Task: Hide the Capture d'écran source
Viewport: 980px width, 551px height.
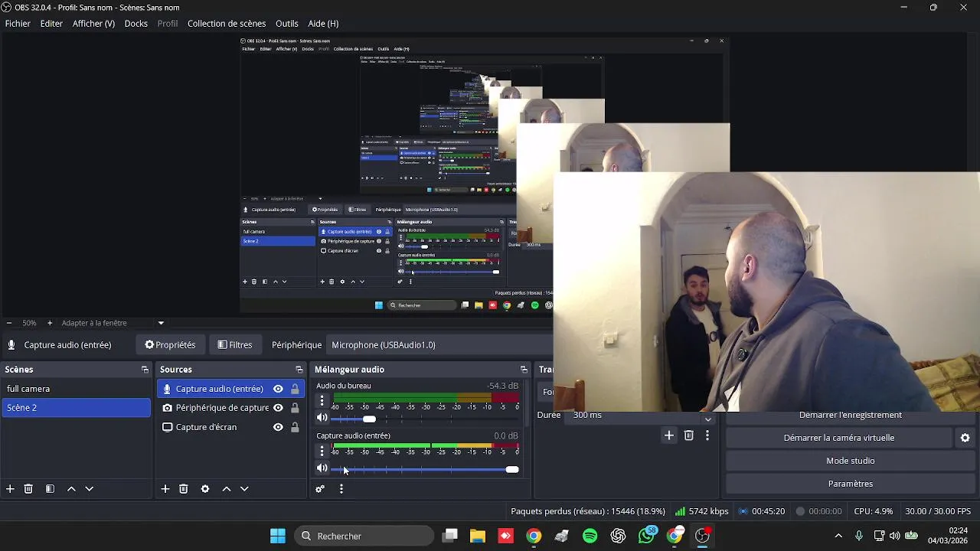Action: (278, 427)
